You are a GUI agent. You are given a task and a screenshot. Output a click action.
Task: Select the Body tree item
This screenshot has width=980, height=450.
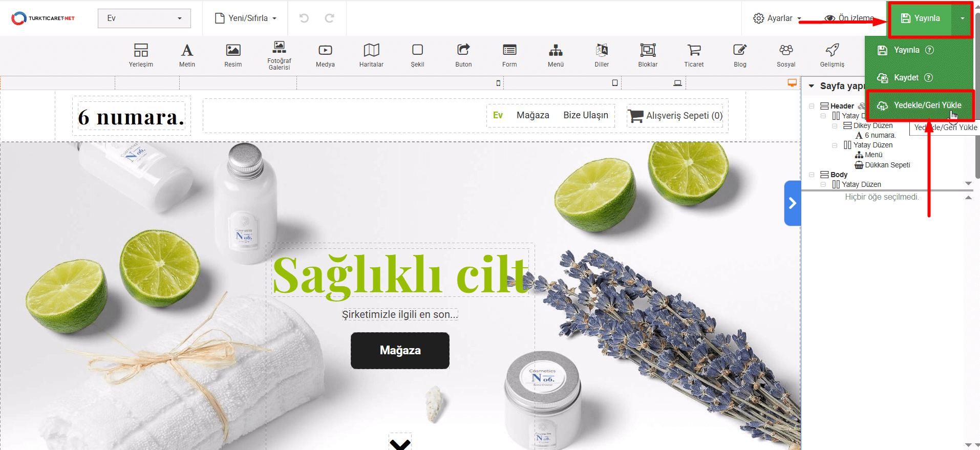click(838, 175)
